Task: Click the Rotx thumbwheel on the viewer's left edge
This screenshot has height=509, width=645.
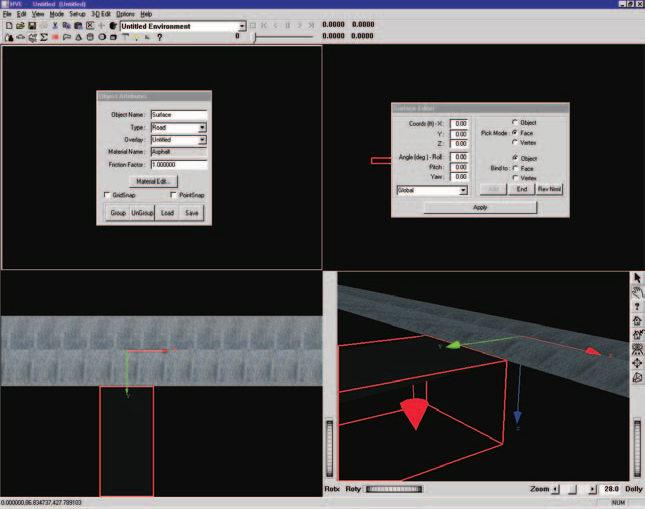Action: click(x=329, y=448)
